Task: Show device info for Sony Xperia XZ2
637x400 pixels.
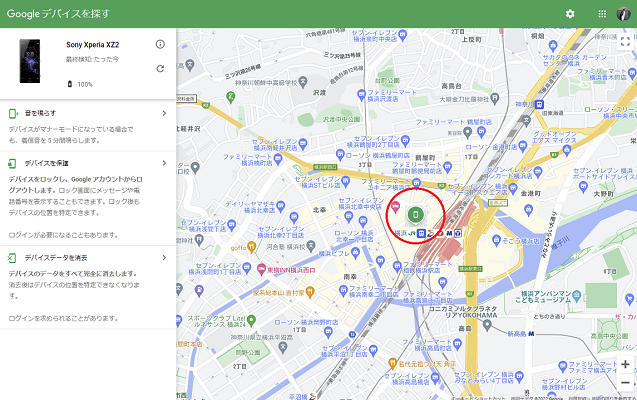Action: (160, 44)
